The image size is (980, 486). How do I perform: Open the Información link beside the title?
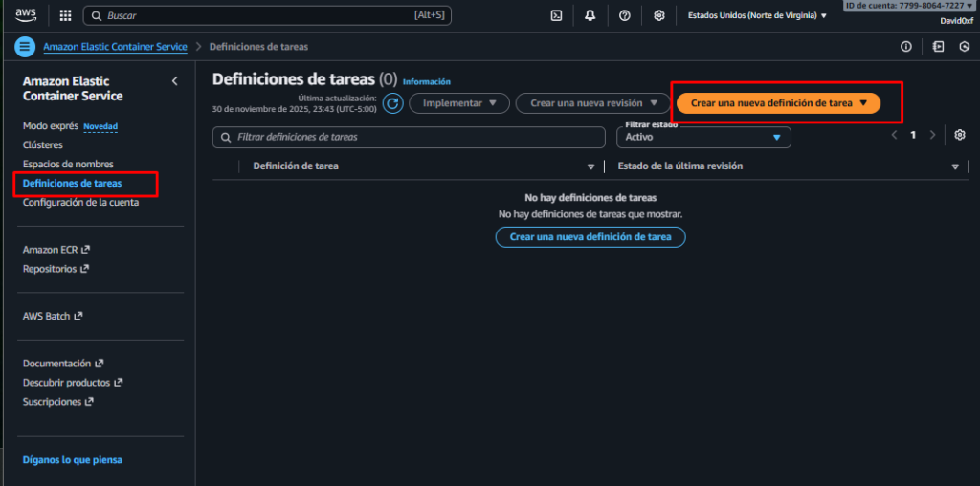[x=426, y=82]
